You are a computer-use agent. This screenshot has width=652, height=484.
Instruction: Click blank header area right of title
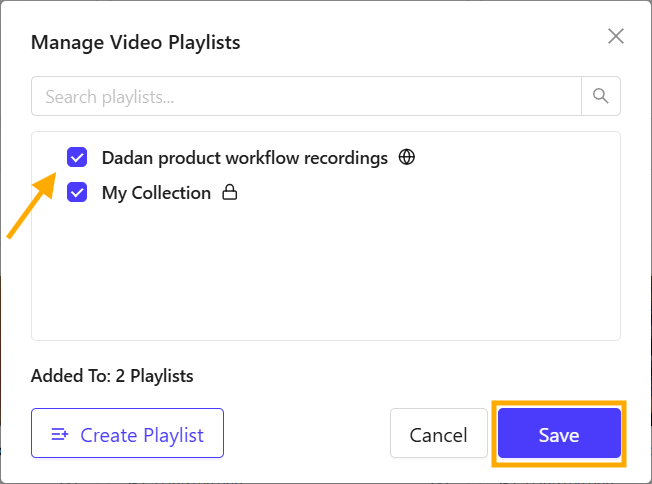coord(420,42)
